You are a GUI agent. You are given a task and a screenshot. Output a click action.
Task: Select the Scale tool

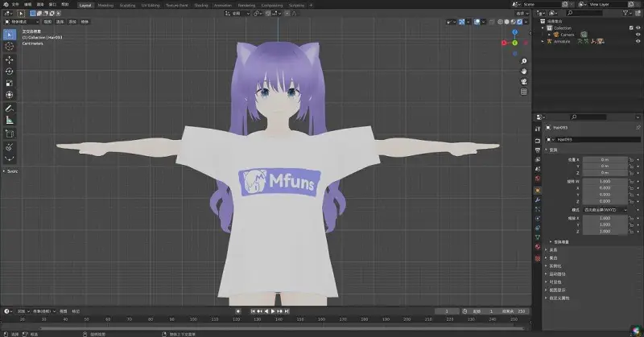click(10, 84)
